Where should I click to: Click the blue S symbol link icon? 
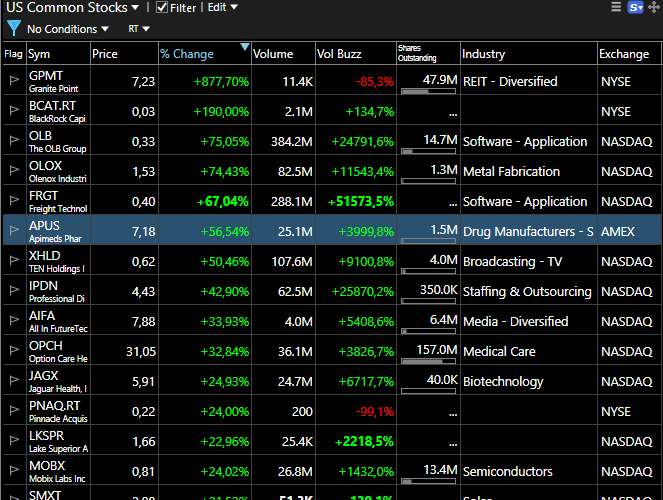[635, 8]
